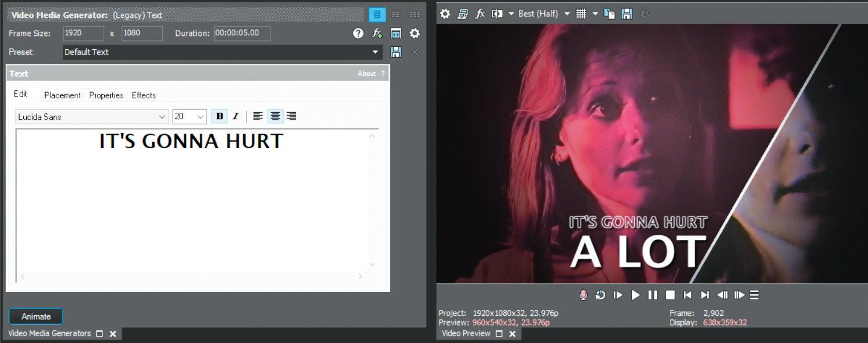This screenshot has width=868, height=343.
Task: Click the About link in Text header
Action: coord(367,73)
